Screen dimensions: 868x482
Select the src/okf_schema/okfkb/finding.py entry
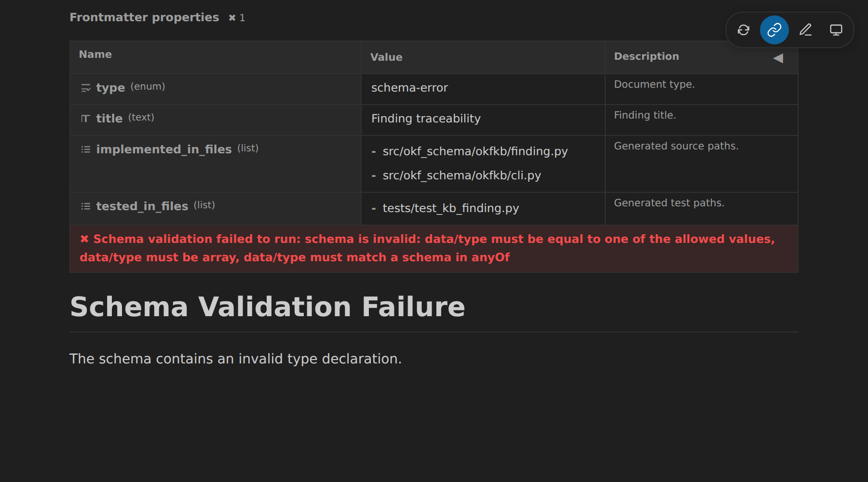tap(475, 151)
